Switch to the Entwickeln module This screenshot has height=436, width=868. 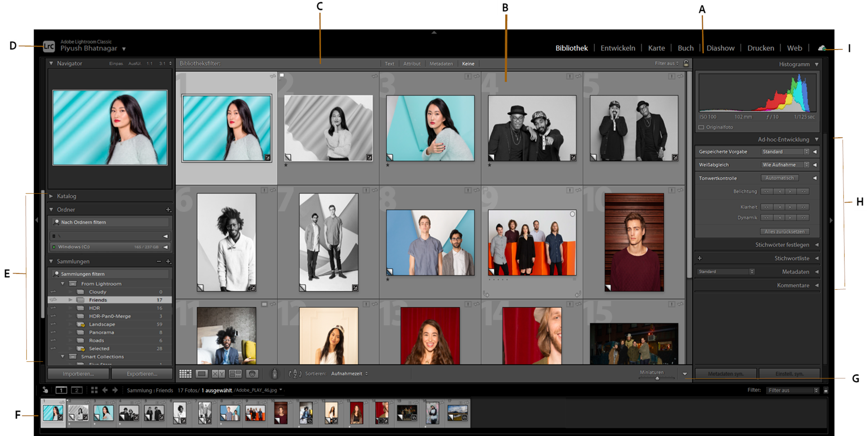pos(618,48)
